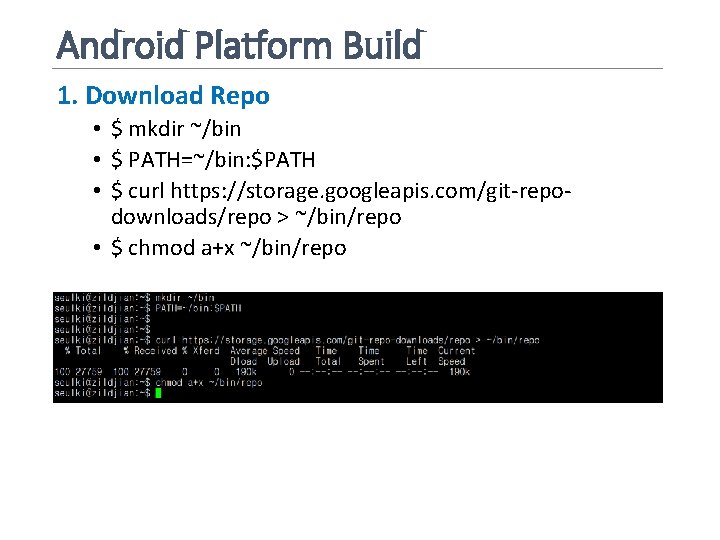This screenshot has width=720, height=540.
Task: Click the green terminal cursor block
Action: pyautogui.click(x=158, y=393)
